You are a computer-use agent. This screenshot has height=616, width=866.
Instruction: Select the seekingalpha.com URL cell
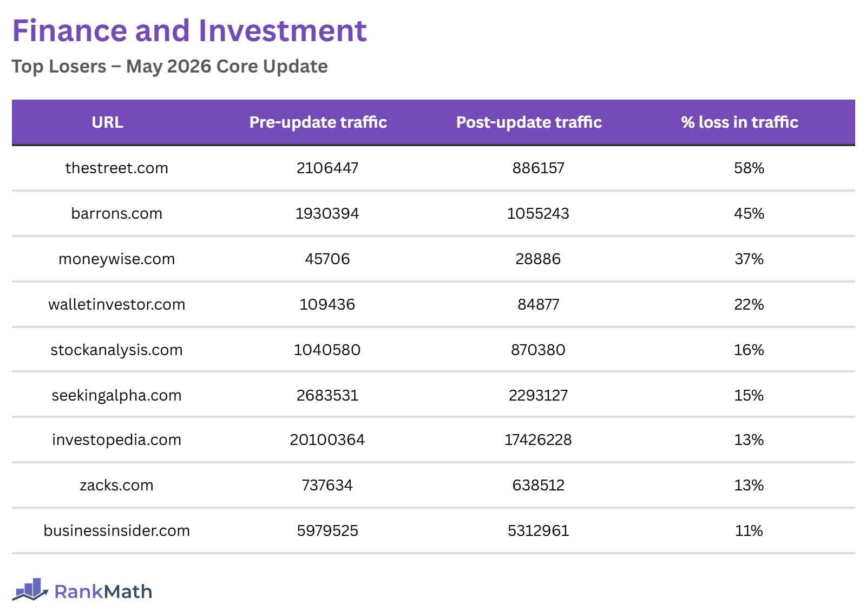[117, 395]
